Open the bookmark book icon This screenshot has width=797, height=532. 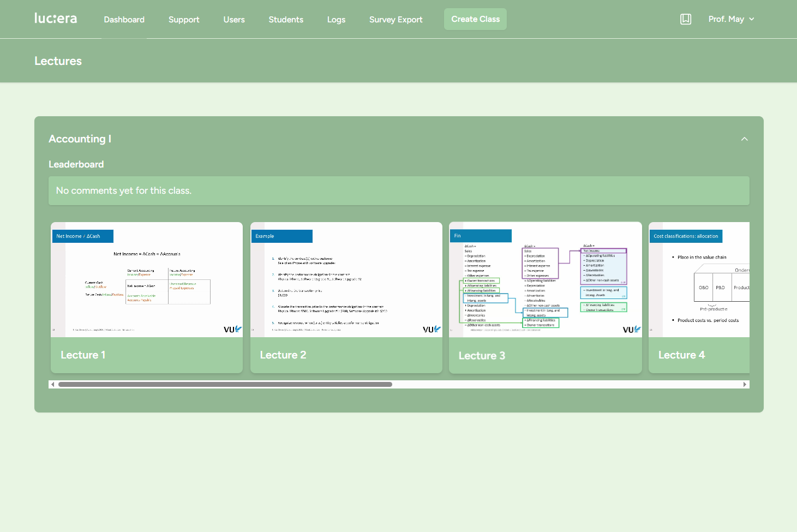click(686, 19)
